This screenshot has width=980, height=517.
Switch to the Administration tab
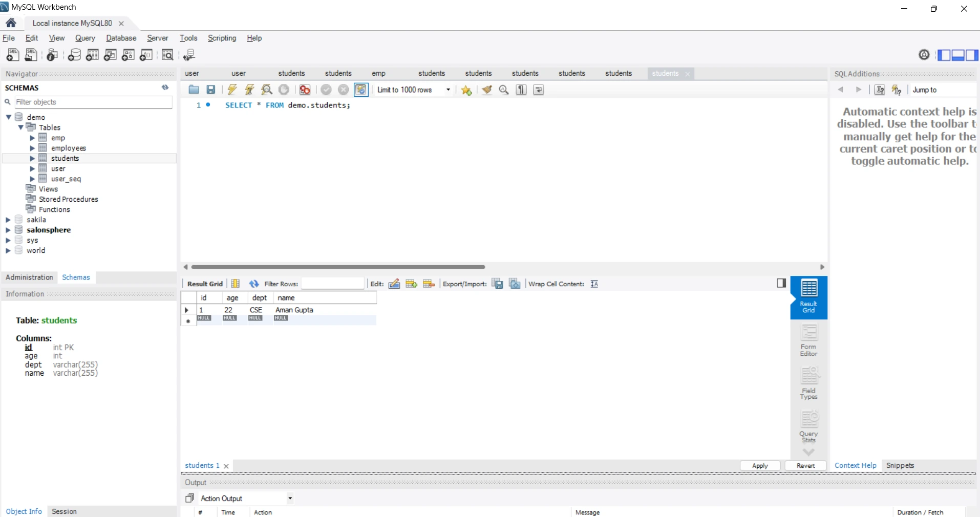pos(29,277)
